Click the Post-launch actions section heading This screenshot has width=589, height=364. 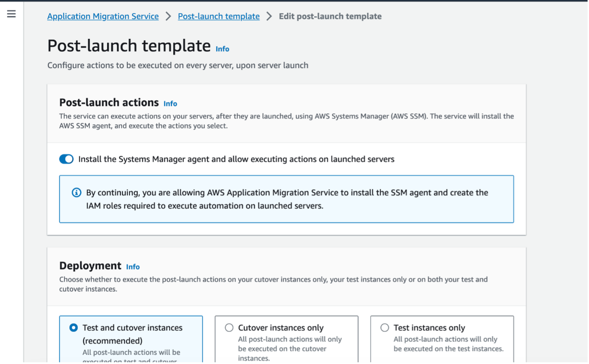(109, 103)
